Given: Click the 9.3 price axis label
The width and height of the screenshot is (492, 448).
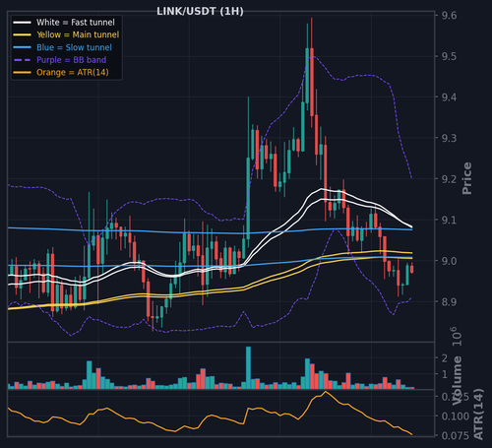Looking at the screenshot, I should coord(449,138).
